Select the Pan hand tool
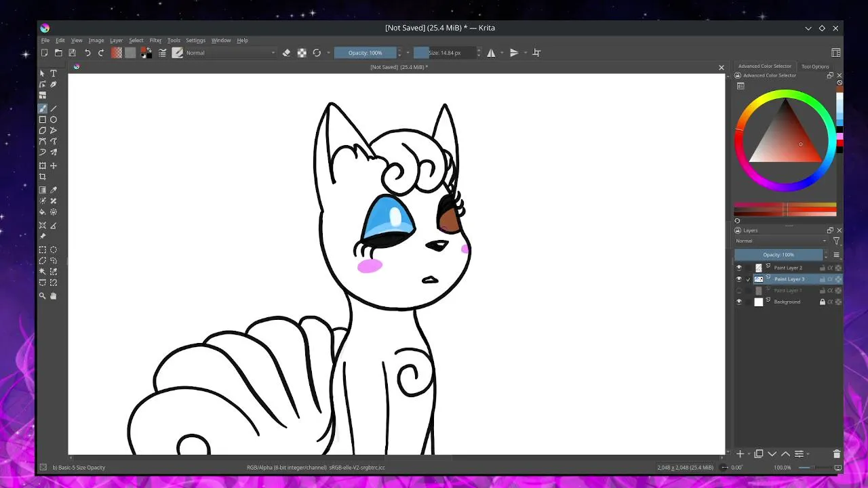The height and width of the screenshot is (488, 868). [x=54, y=296]
